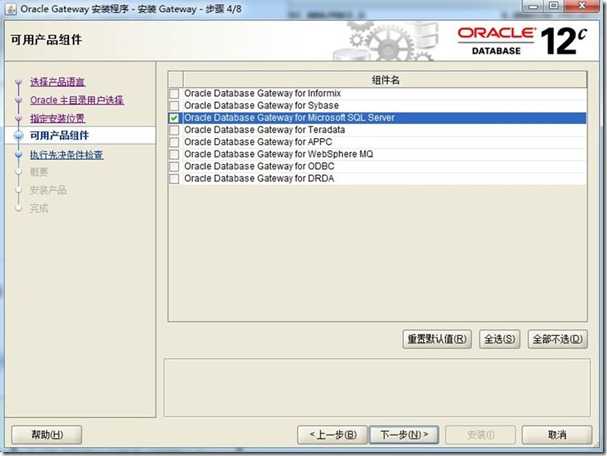Minimize the Oracle Gateway installer window
607x456 pixels.
point(534,7)
